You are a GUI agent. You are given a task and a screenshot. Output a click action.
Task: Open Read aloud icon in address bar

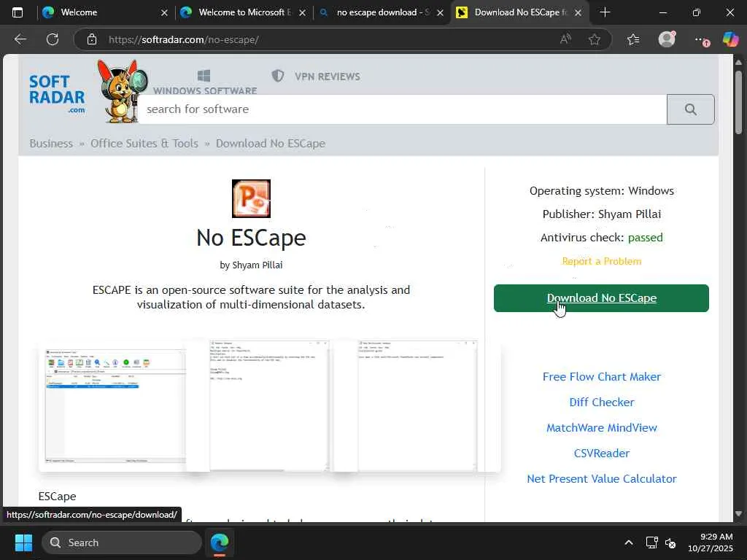pos(565,39)
